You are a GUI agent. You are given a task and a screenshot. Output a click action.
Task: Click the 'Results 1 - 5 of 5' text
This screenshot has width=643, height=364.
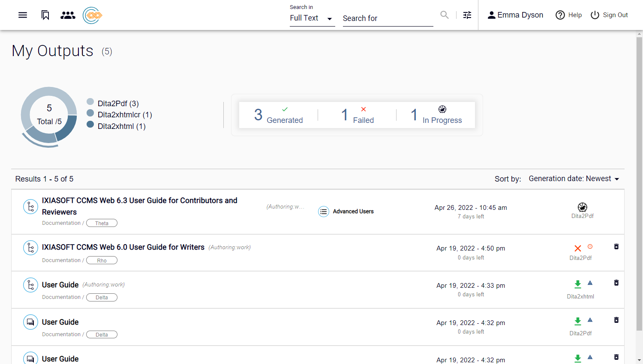click(44, 179)
